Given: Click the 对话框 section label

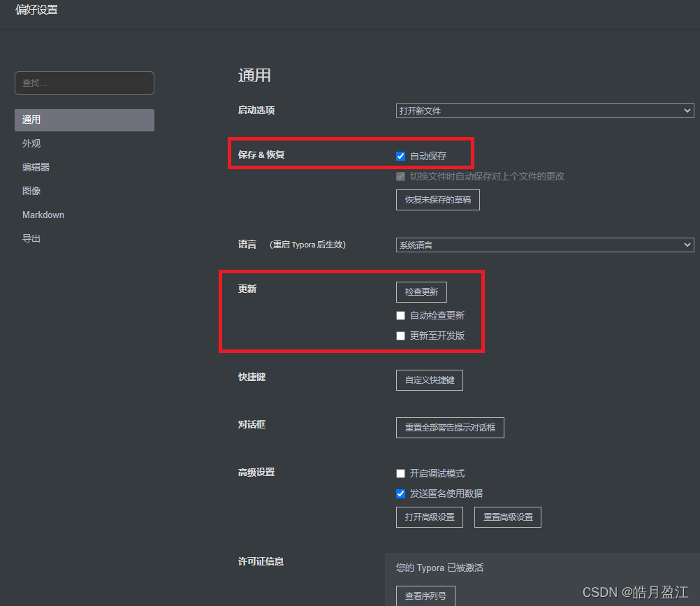Looking at the screenshot, I should tap(251, 424).
